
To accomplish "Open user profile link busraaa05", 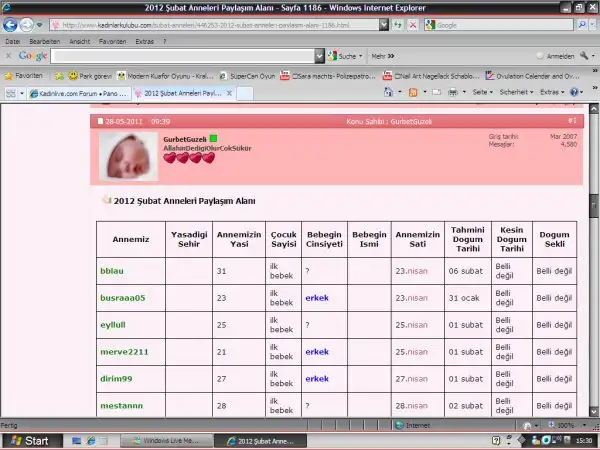I will click(x=123, y=298).
